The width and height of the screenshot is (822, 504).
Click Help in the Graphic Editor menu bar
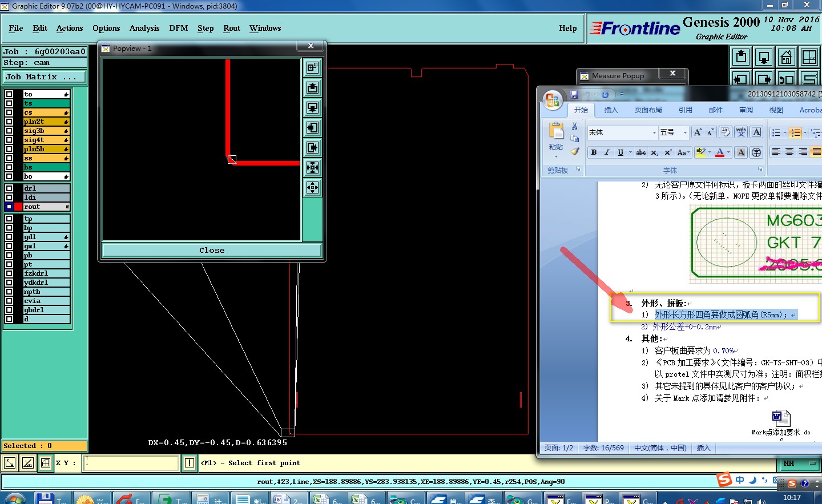(568, 28)
